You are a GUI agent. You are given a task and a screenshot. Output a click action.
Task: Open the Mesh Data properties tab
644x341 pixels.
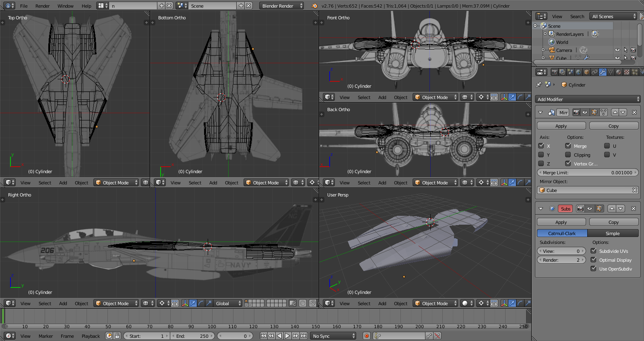click(x=611, y=72)
